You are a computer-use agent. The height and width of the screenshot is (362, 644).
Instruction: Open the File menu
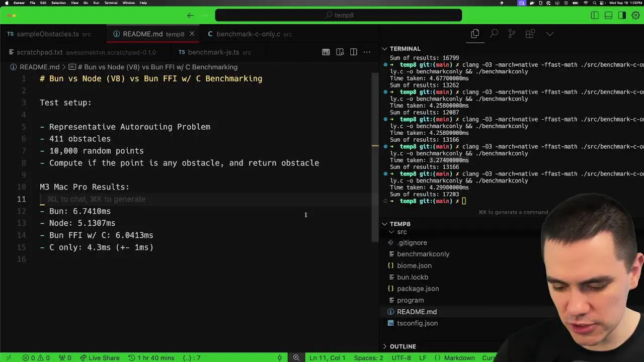pyautogui.click(x=32, y=3)
